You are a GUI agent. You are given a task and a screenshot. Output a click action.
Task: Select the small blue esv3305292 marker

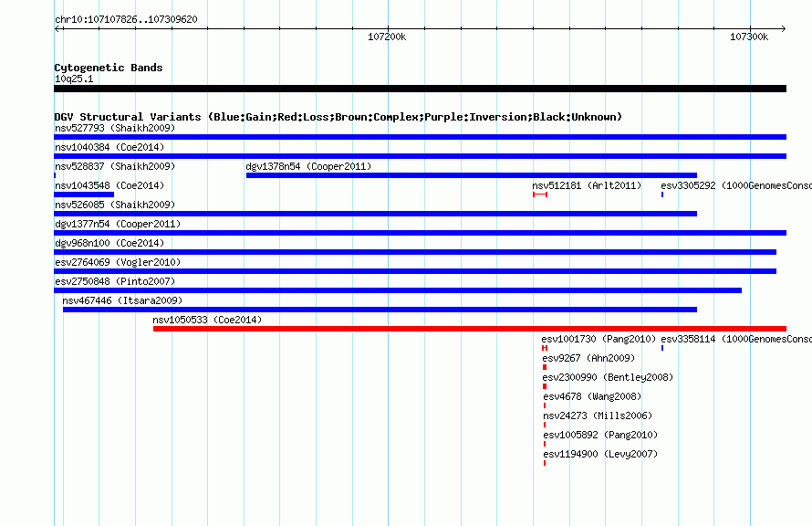point(662,195)
